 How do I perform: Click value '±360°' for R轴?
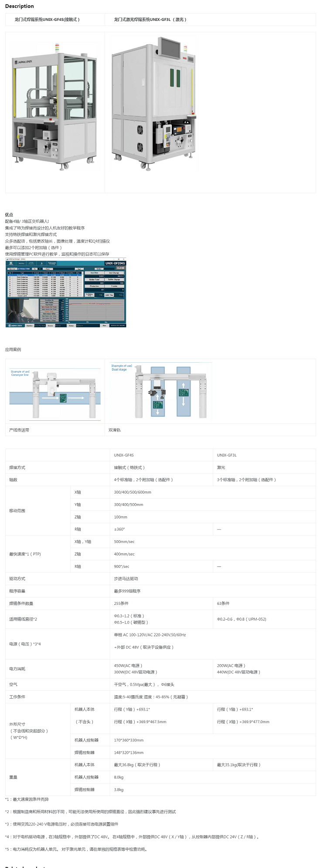point(119,529)
